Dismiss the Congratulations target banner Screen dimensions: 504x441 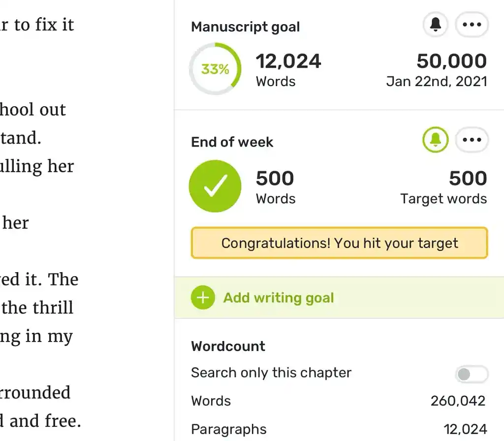tap(339, 243)
